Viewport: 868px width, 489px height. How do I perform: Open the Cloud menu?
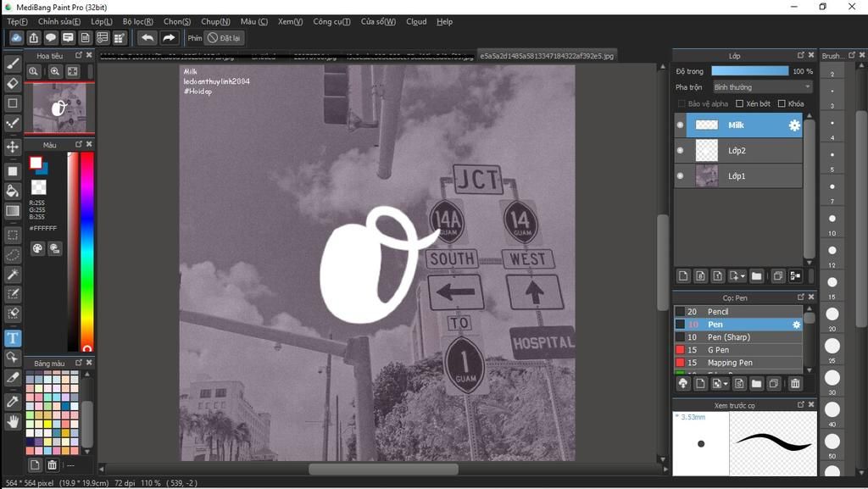coord(416,21)
